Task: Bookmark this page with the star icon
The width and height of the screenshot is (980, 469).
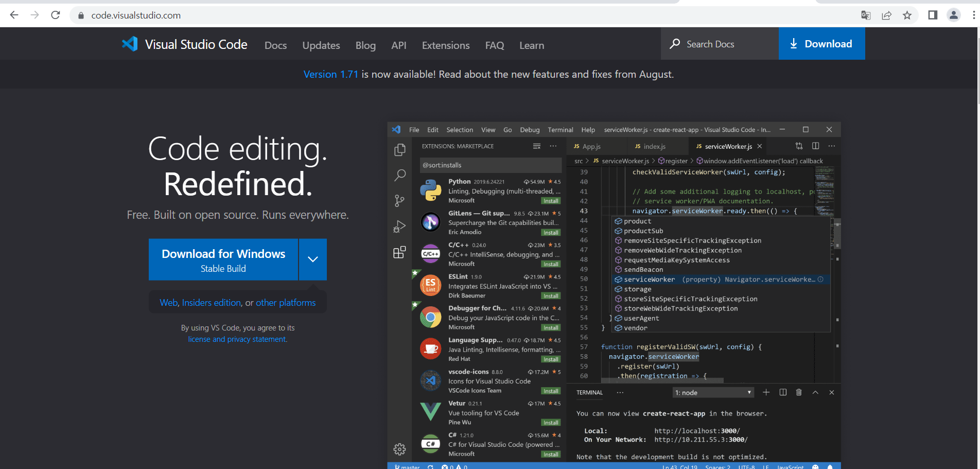Action: (x=907, y=15)
